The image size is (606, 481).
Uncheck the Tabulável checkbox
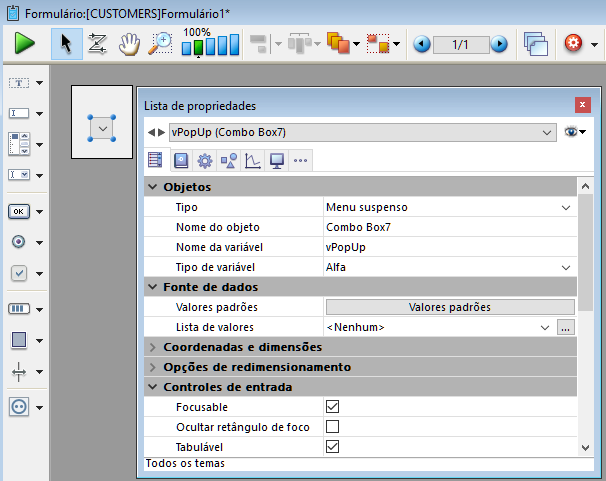333,446
